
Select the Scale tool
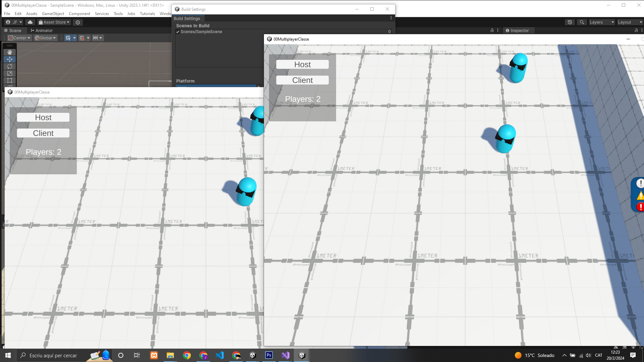click(x=9, y=73)
